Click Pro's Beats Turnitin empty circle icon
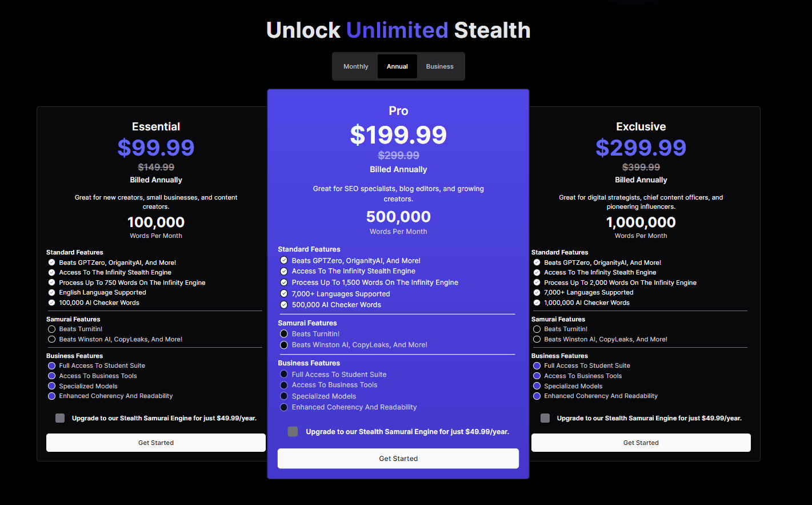Screen dimensions: 812x505 [x=284, y=334]
